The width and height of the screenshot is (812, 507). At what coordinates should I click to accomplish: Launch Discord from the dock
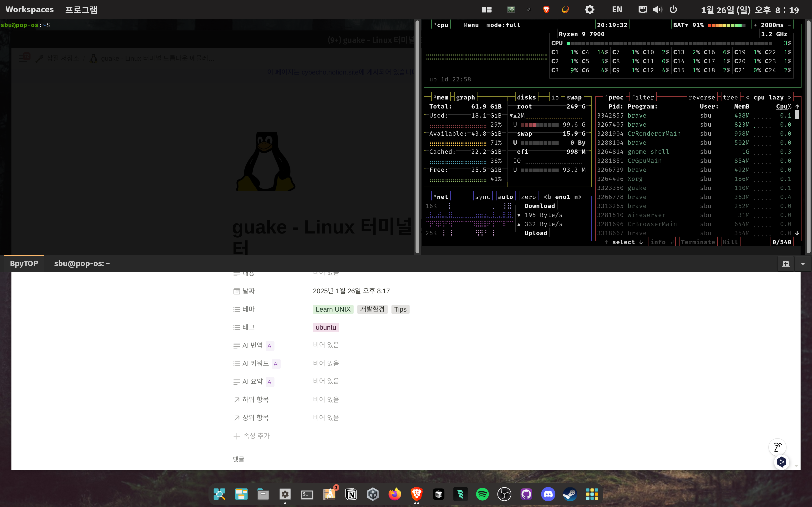tap(548, 494)
